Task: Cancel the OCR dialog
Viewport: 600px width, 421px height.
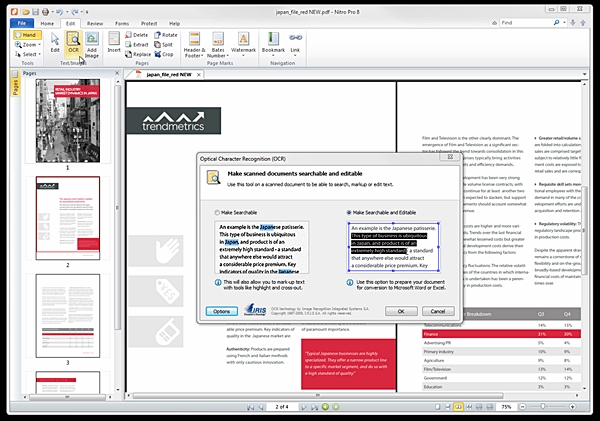Action: (438, 311)
